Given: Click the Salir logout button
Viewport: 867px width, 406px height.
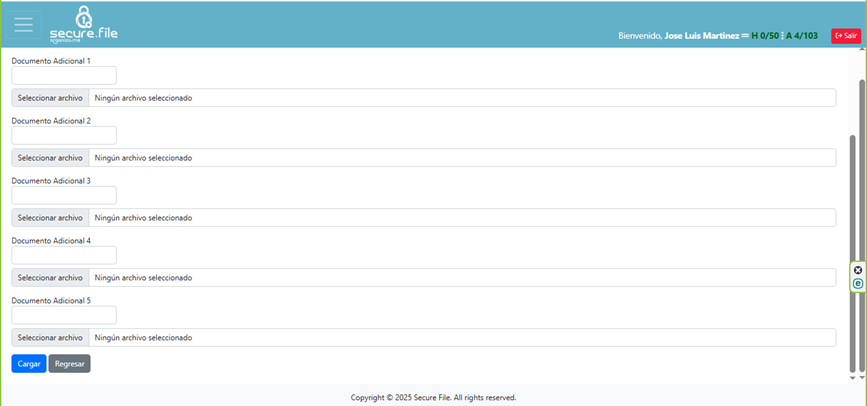Looking at the screenshot, I should tap(845, 35).
